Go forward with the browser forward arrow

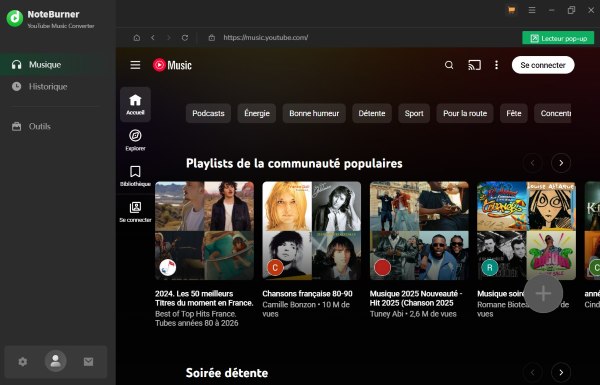pos(169,38)
